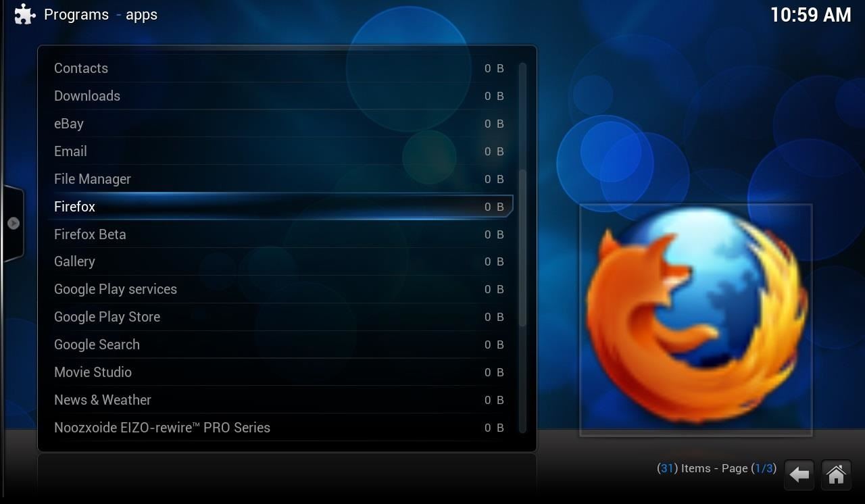Select the Downloads app entry
The image size is (865, 504).
[280, 96]
